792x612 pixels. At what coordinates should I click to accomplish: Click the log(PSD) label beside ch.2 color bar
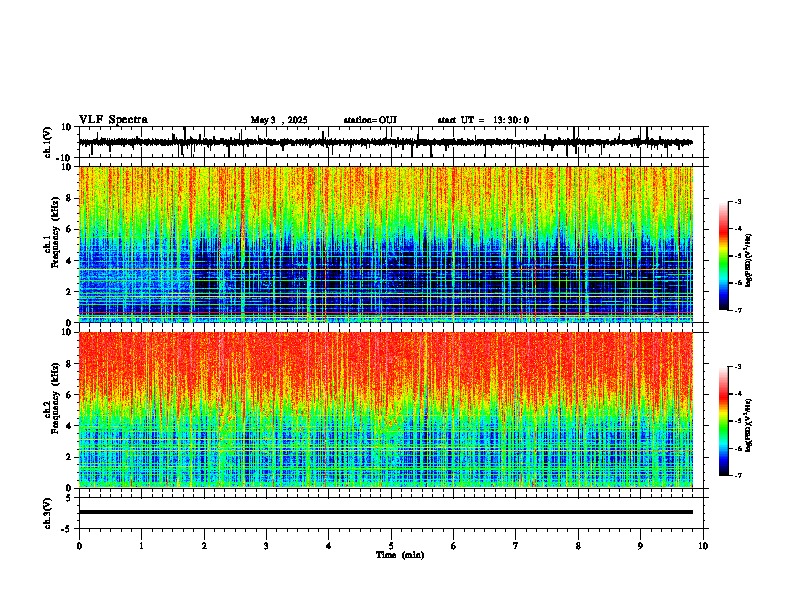[x=750, y=425]
